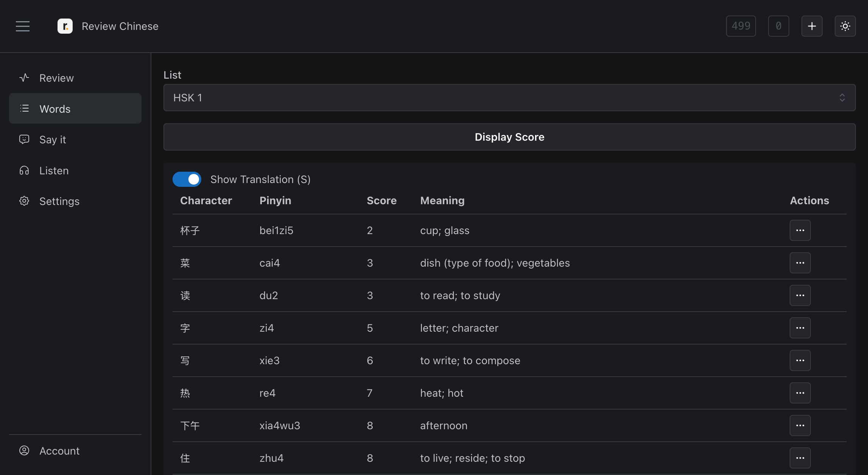Screen dimensions: 868x475
Task: Click the pinyin zhu4
Action: point(271,458)
